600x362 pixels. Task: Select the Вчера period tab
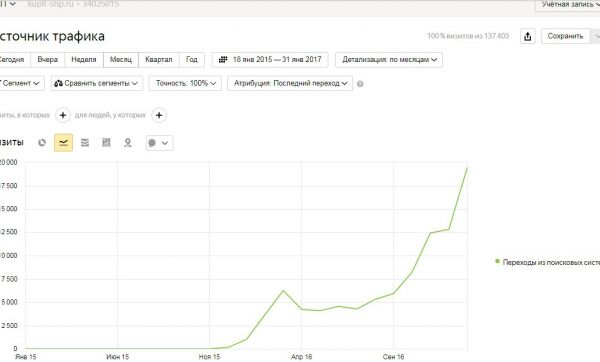[48, 60]
